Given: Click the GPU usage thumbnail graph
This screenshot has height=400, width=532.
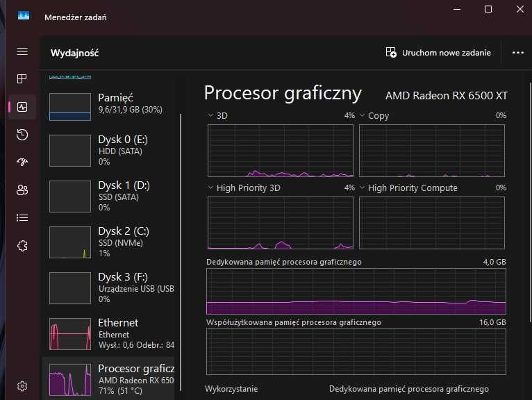Looking at the screenshot, I should [70, 380].
